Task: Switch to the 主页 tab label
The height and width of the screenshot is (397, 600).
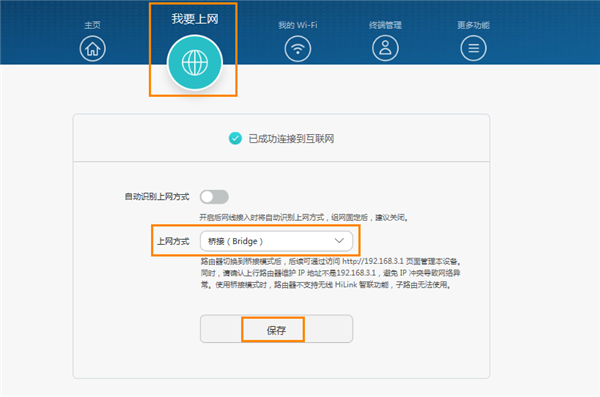Action: click(x=93, y=25)
